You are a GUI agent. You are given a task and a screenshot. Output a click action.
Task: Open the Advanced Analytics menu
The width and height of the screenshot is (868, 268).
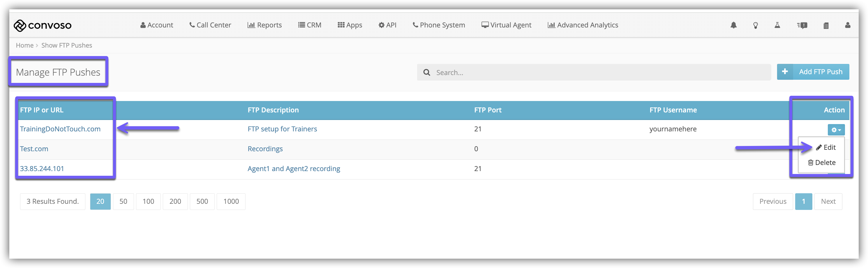[x=583, y=25]
